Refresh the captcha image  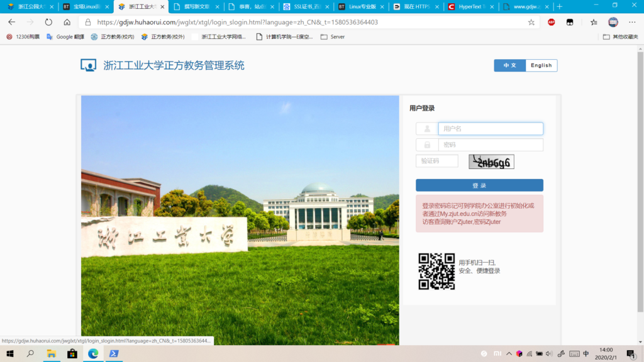[x=491, y=162]
